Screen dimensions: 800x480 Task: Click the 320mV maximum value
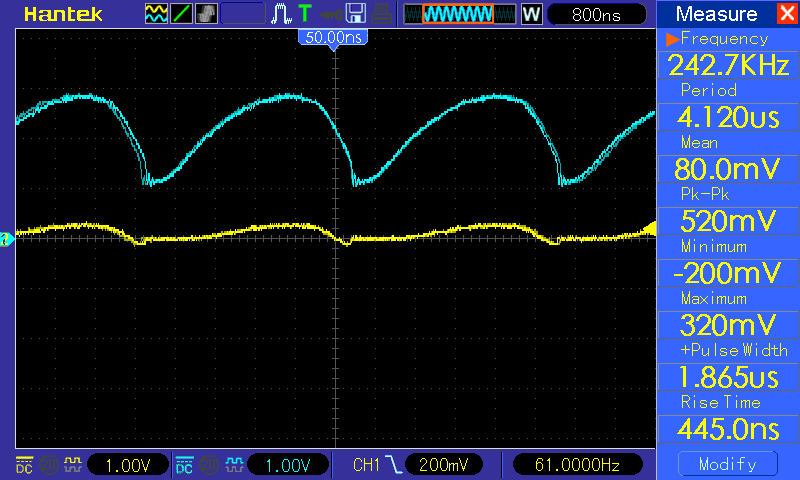coord(729,325)
